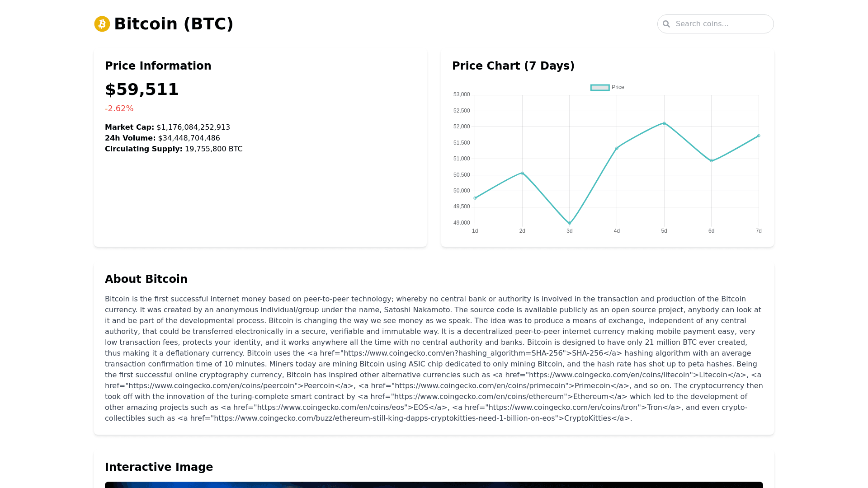Screen dimensions: 868x488
Task: Toggle the Price legend color box
Action: click(x=600, y=88)
